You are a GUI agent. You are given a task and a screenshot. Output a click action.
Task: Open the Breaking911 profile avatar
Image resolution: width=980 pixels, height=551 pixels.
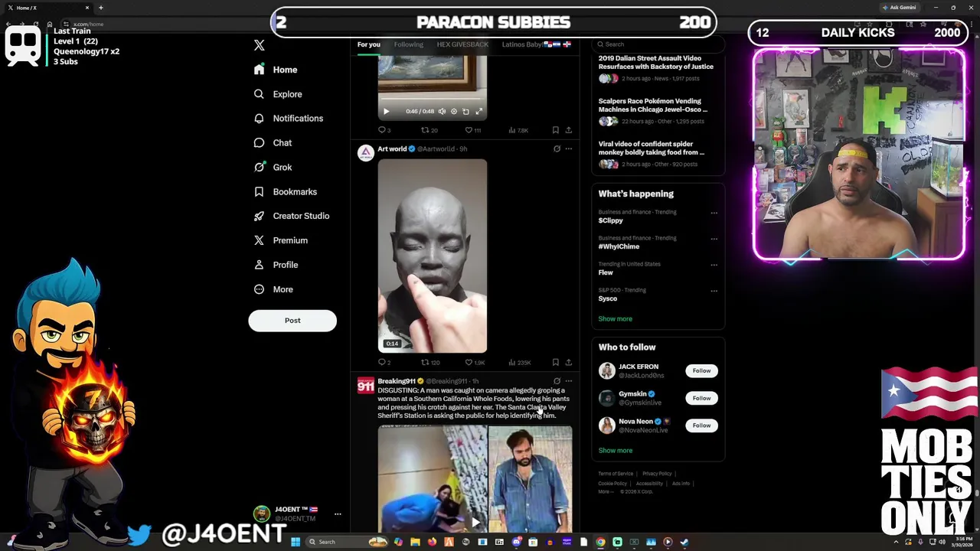pos(365,386)
